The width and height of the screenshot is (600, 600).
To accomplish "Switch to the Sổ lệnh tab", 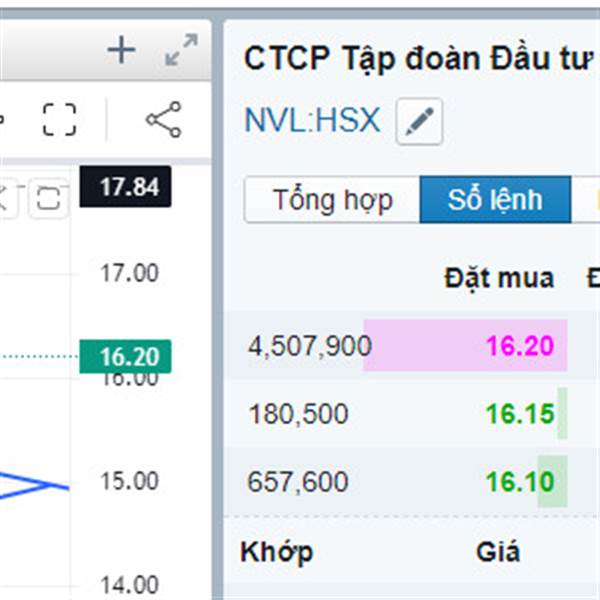I will point(495,200).
